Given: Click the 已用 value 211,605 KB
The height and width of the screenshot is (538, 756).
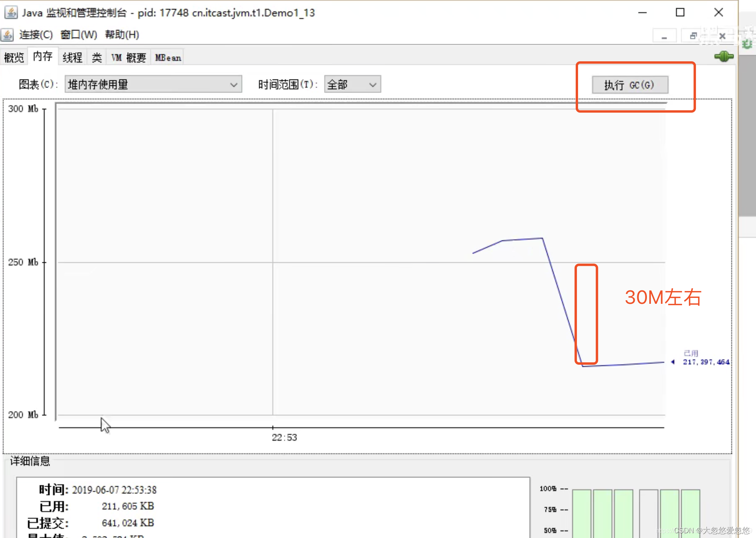Looking at the screenshot, I should click(128, 506).
